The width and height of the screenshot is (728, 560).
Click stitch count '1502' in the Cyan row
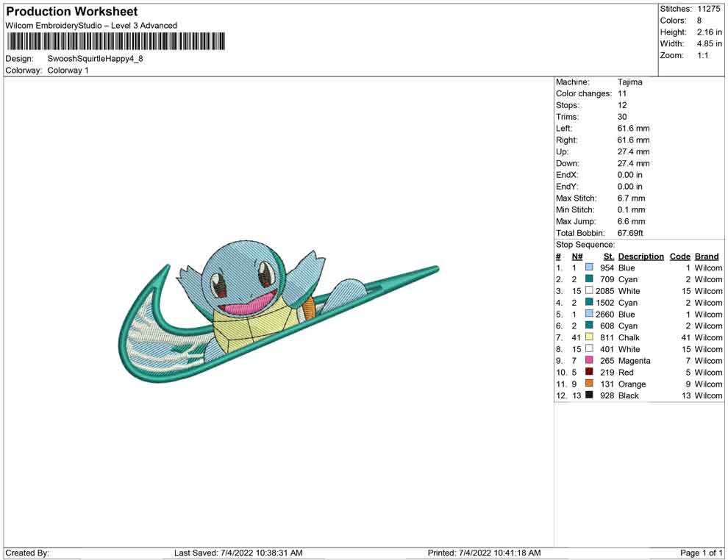click(x=605, y=303)
